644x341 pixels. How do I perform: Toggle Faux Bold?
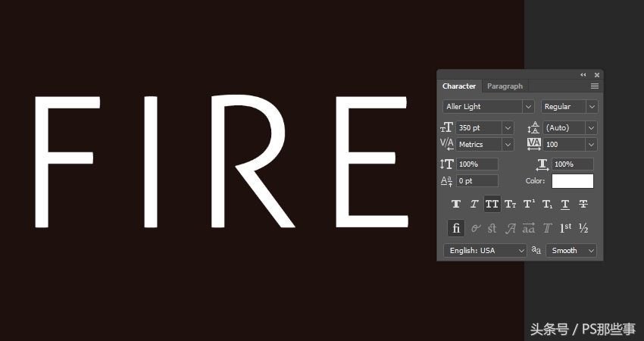456,204
